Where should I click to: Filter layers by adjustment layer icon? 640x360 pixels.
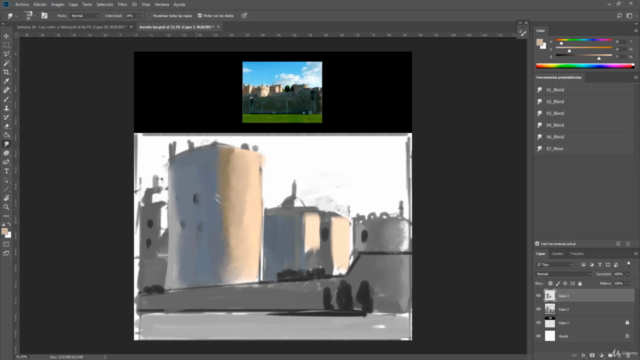pyautogui.click(x=591, y=265)
